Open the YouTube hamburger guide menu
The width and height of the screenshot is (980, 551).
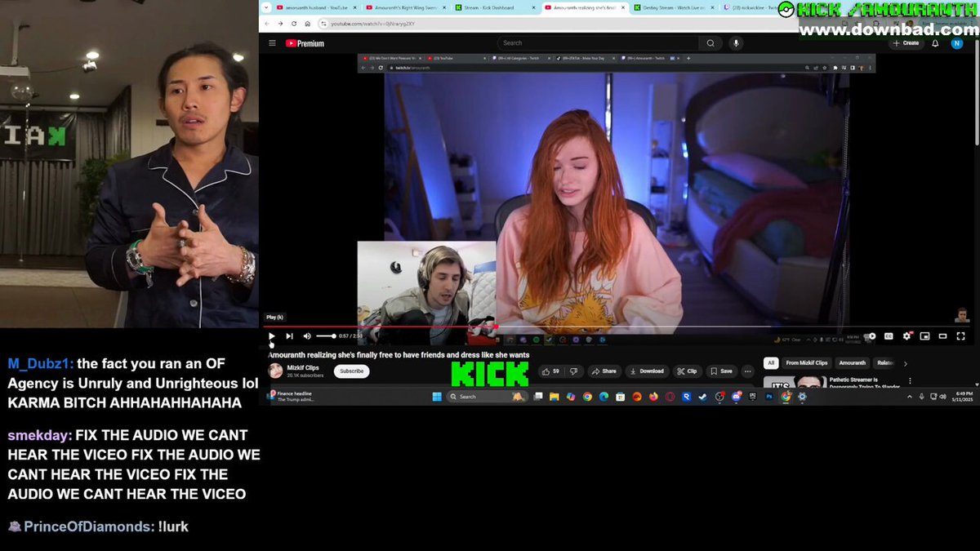pyautogui.click(x=272, y=43)
